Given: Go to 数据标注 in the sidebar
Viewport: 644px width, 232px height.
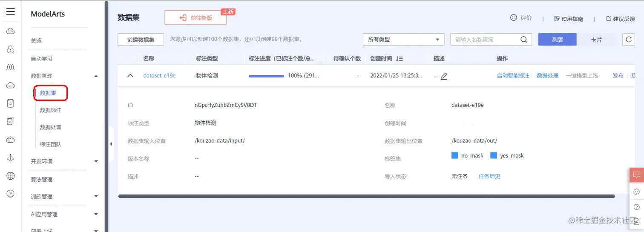Looking at the screenshot, I should pos(50,110).
